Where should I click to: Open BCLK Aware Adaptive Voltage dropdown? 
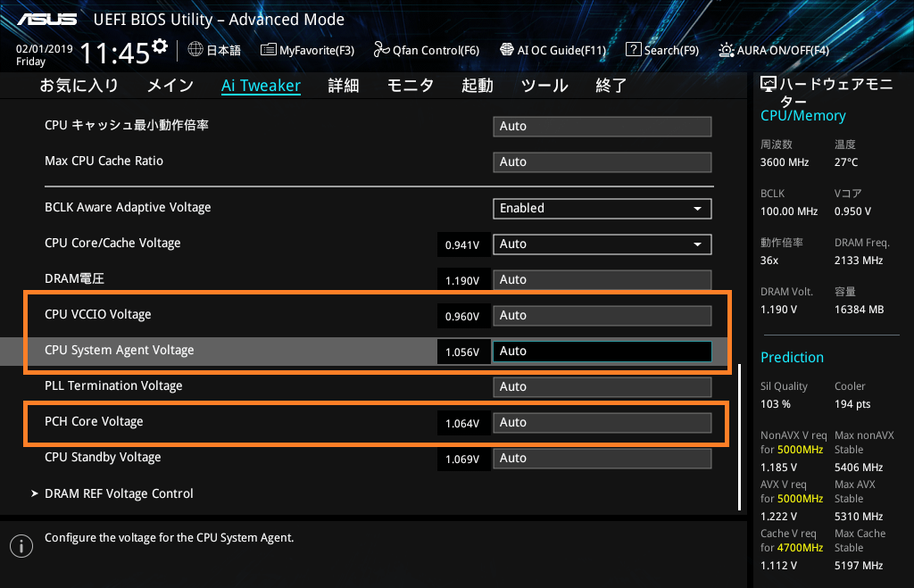pyautogui.click(x=602, y=209)
